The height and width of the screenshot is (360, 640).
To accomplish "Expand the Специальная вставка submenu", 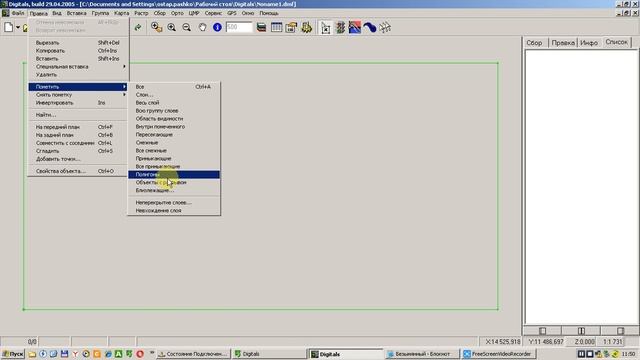I will click(78, 67).
